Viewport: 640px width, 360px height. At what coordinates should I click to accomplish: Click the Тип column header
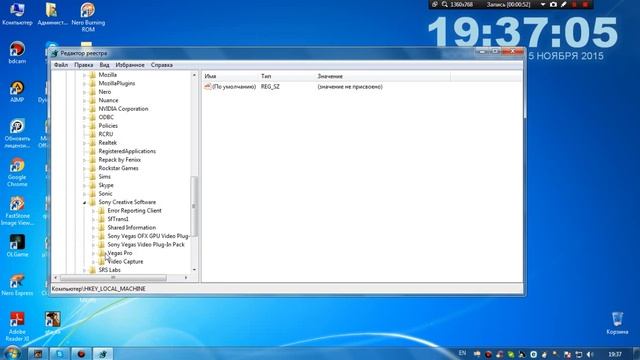pos(288,76)
